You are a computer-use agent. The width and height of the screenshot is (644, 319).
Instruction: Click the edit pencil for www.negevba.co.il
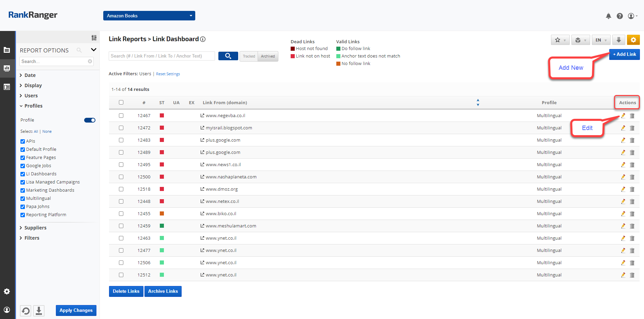pos(623,116)
